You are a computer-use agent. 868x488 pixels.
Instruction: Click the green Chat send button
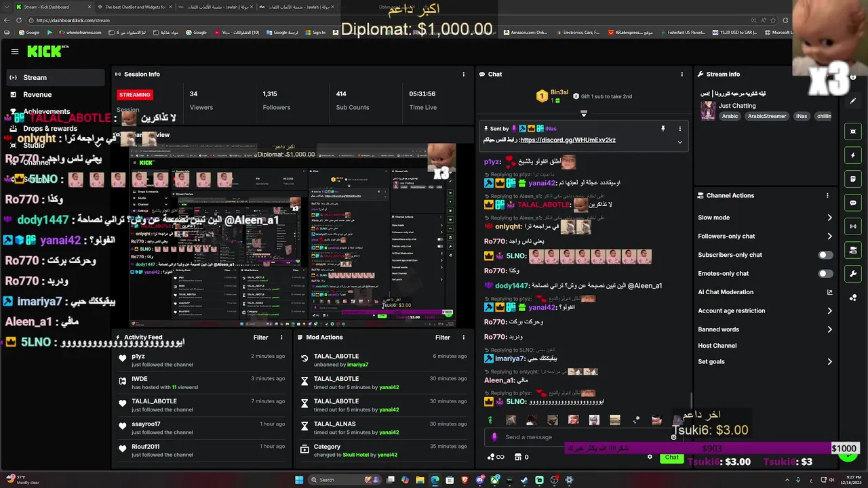[671, 457]
